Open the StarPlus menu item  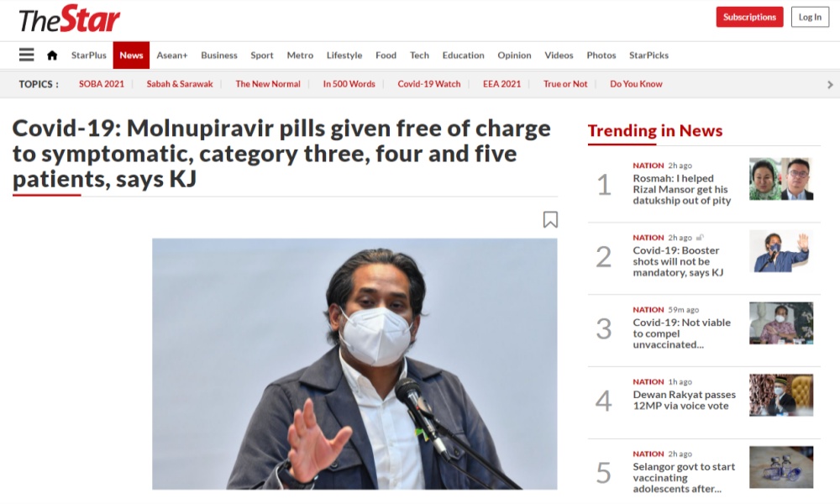click(x=89, y=55)
